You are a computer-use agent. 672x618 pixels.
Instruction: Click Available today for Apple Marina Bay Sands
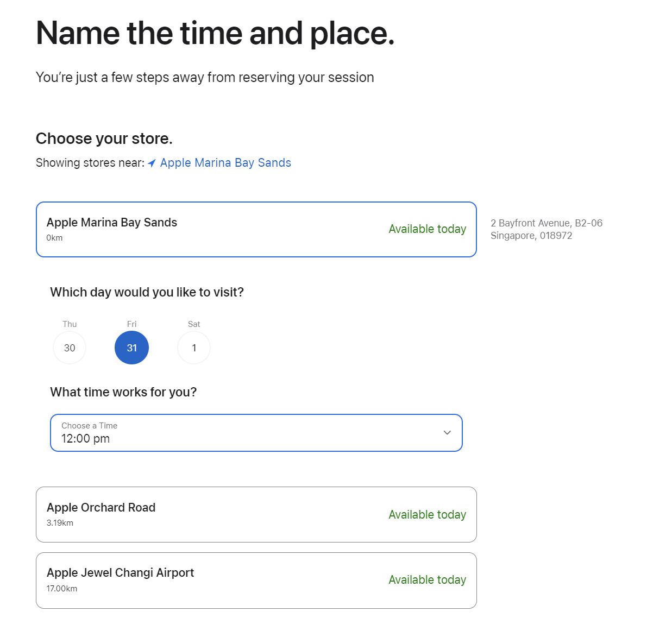tap(427, 229)
